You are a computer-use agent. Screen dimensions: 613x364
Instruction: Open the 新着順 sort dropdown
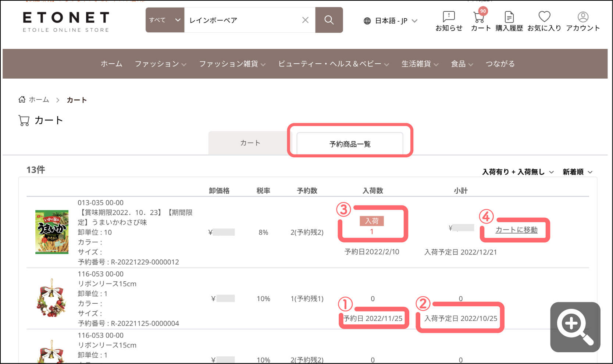click(x=577, y=172)
